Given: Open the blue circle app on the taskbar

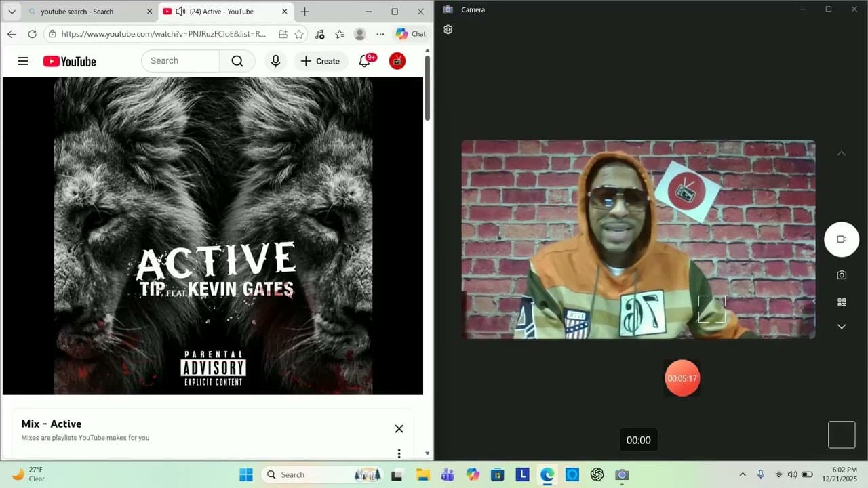Looking at the screenshot, I should click(572, 474).
